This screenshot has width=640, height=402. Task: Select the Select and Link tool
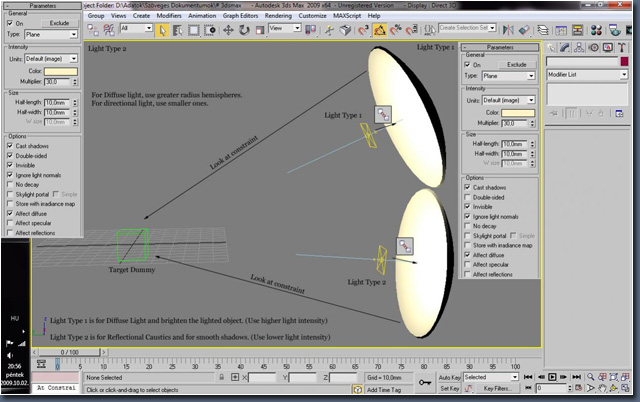coord(93,30)
